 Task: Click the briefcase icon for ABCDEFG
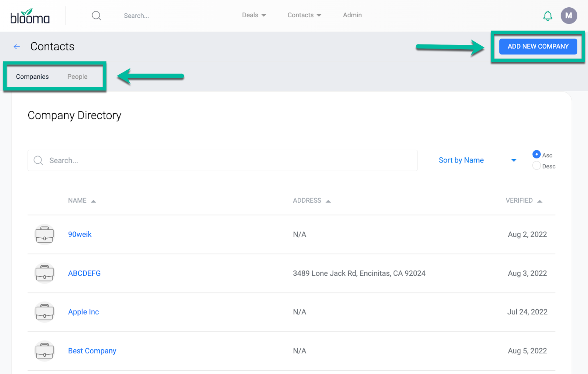pyautogui.click(x=44, y=273)
